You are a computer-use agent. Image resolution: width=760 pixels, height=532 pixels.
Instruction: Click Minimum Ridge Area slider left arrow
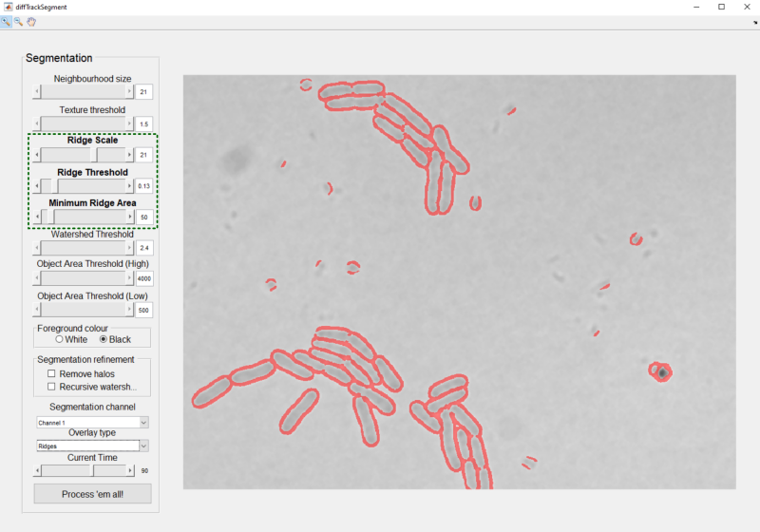click(37, 217)
